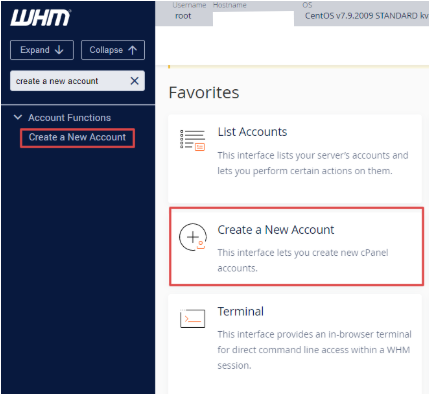Image resolution: width=429 pixels, height=394 pixels.
Task: Select the Account Functions category
Action: click(69, 118)
